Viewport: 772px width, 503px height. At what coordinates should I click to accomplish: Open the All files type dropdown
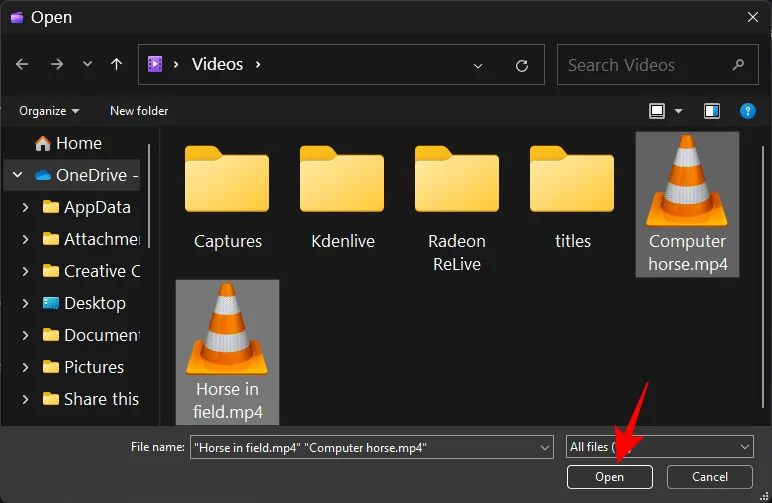(660, 447)
